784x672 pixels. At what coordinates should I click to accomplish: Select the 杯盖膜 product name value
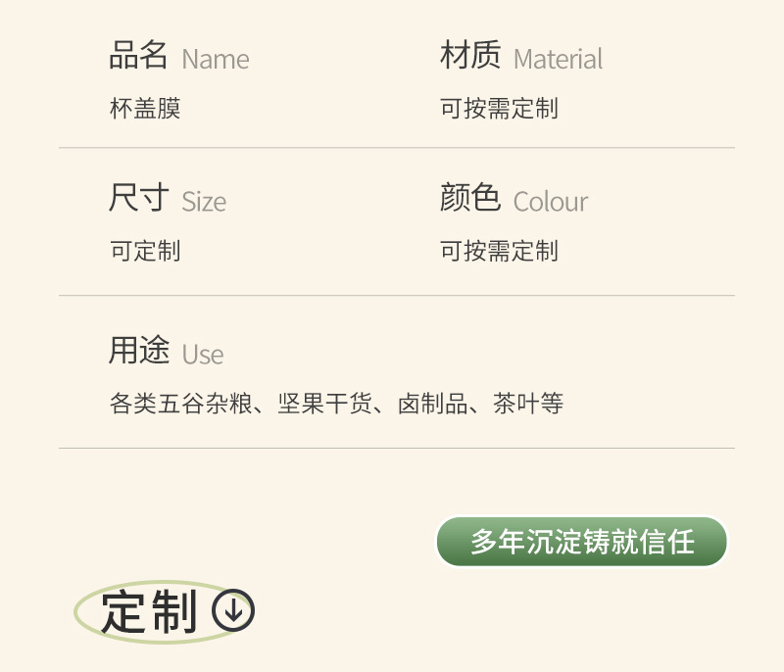[x=145, y=108]
